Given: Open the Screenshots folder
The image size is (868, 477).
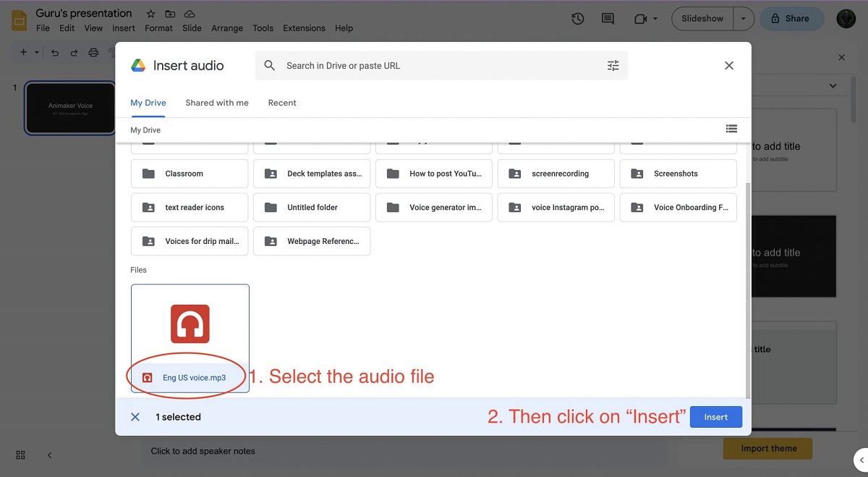Looking at the screenshot, I should [678, 174].
